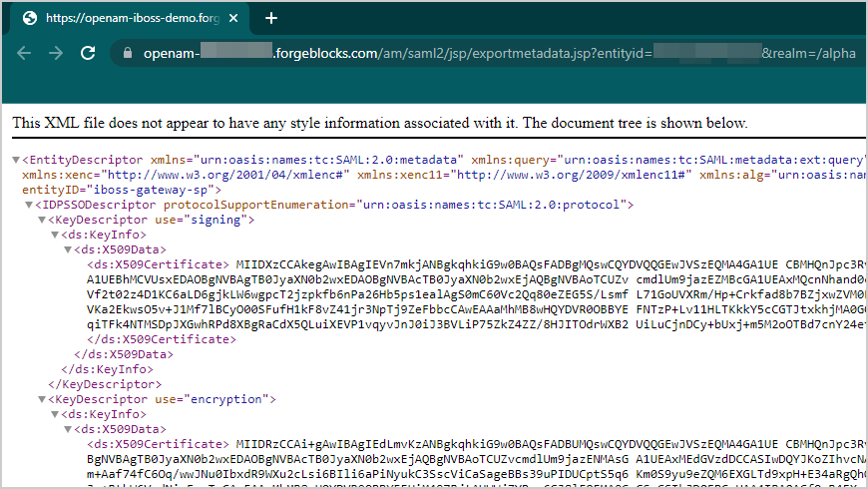Click the closing </ds:KeyInfo> tag

pos(108,369)
